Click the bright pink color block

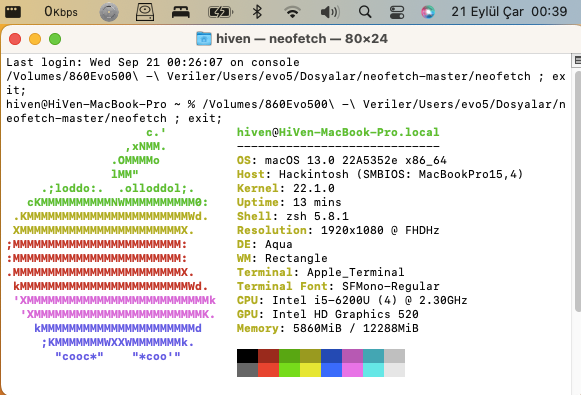pyautogui.click(x=352, y=370)
